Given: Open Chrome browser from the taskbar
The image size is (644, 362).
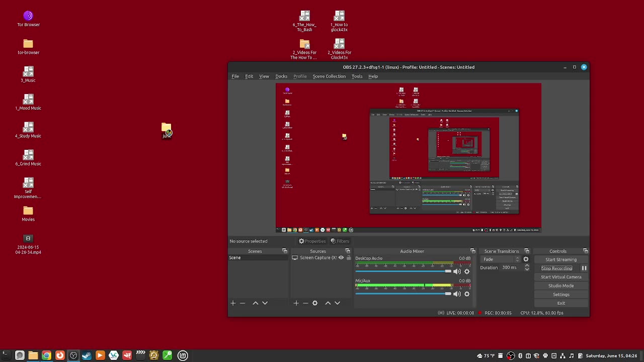Looking at the screenshot, I should (x=46, y=355).
